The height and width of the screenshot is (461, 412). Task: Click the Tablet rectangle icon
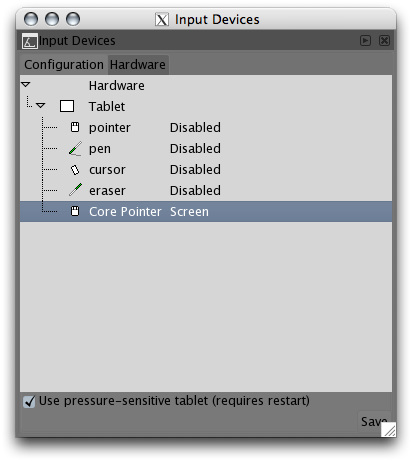(x=67, y=106)
